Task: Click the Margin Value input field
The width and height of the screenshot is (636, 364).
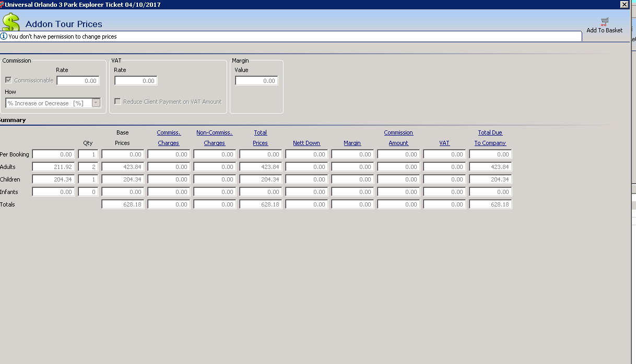Action: pos(256,81)
